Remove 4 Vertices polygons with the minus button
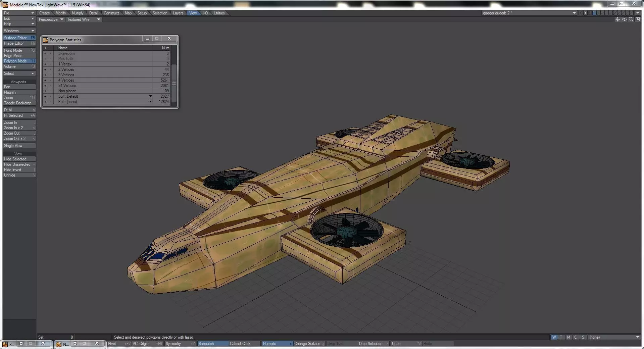The image size is (644, 349). coord(51,80)
